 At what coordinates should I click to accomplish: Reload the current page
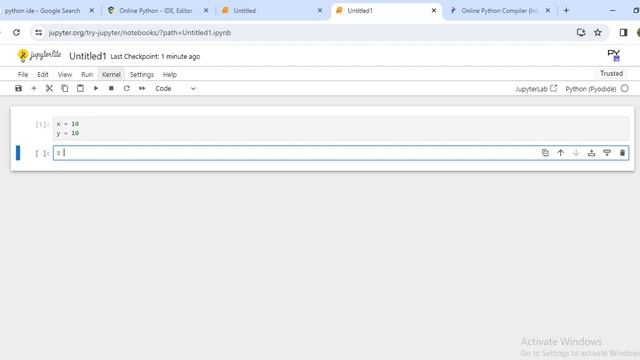pyautogui.click(x=16, y=32)
